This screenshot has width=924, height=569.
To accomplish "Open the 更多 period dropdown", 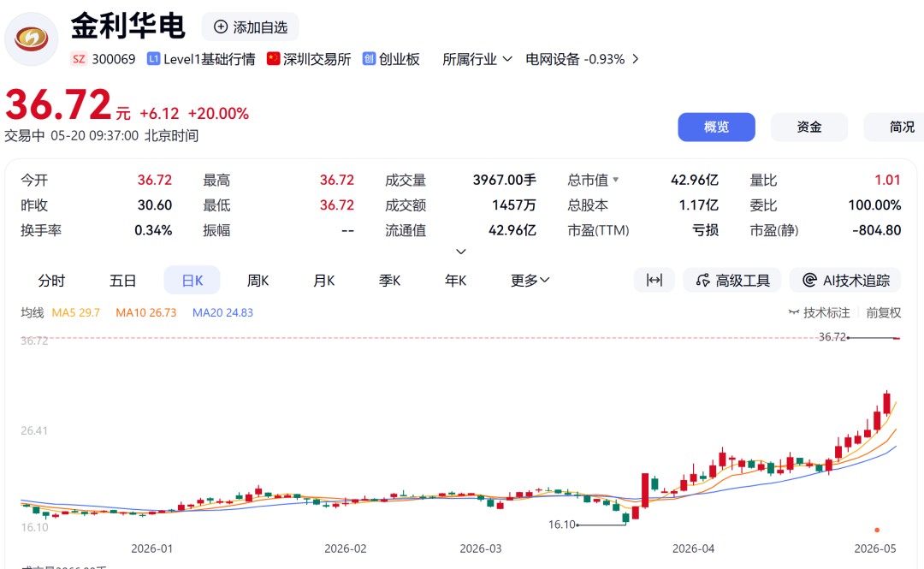I will pyautogui.click(x=530, y=280).
